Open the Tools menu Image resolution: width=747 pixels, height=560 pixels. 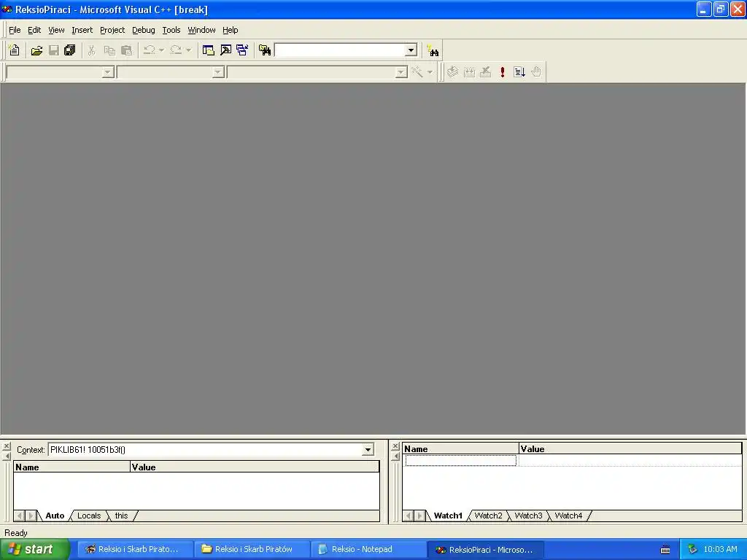pos(171,30)
